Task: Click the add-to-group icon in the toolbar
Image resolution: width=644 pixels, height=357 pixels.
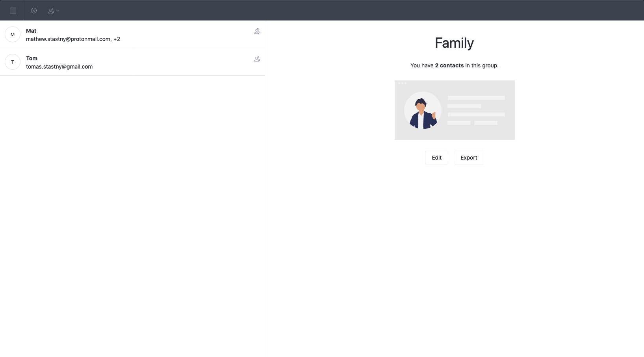Action: 52,10
